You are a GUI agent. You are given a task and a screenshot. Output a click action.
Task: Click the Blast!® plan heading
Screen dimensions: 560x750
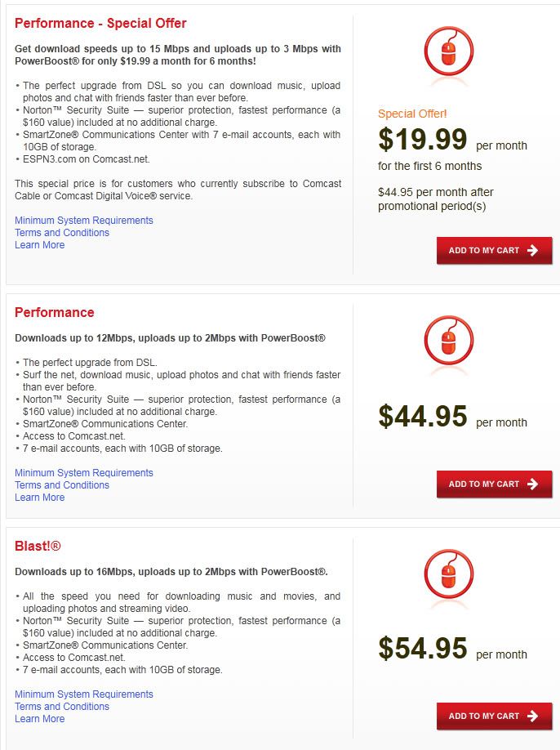pos(38,547)
